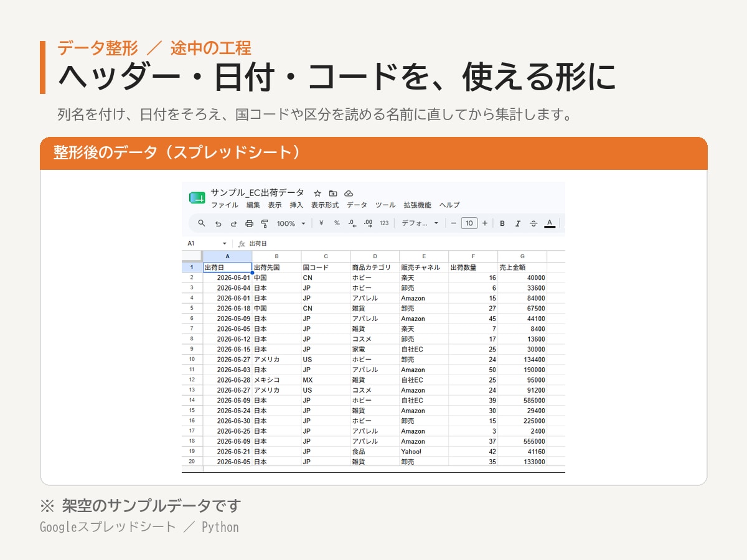Select column A header
The image size is (747, 560).
227,256
